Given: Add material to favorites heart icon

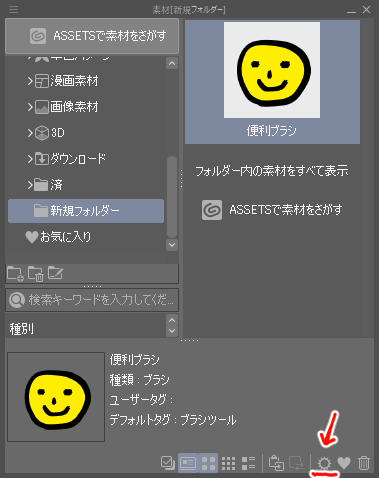Looking at the screenshot, I should 344,463.
